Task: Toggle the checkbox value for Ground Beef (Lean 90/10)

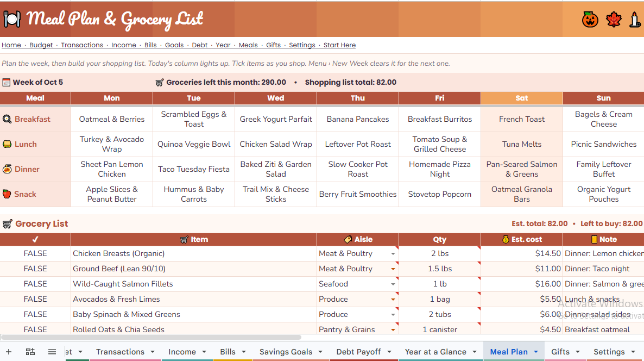Action: coord(35,269)
